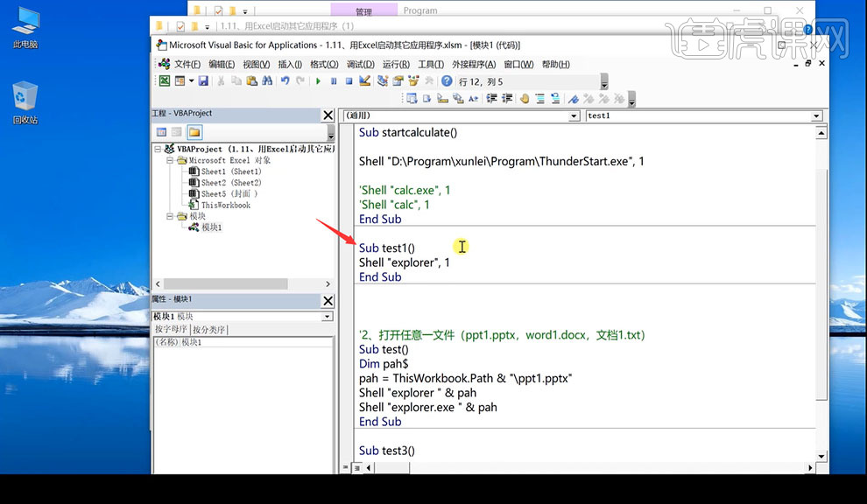
Task: Click View Code icon in the project panel
Action: (x=161, y=132)
